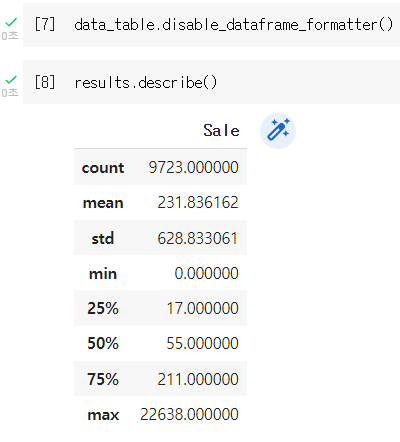Select the std row label

103,238
